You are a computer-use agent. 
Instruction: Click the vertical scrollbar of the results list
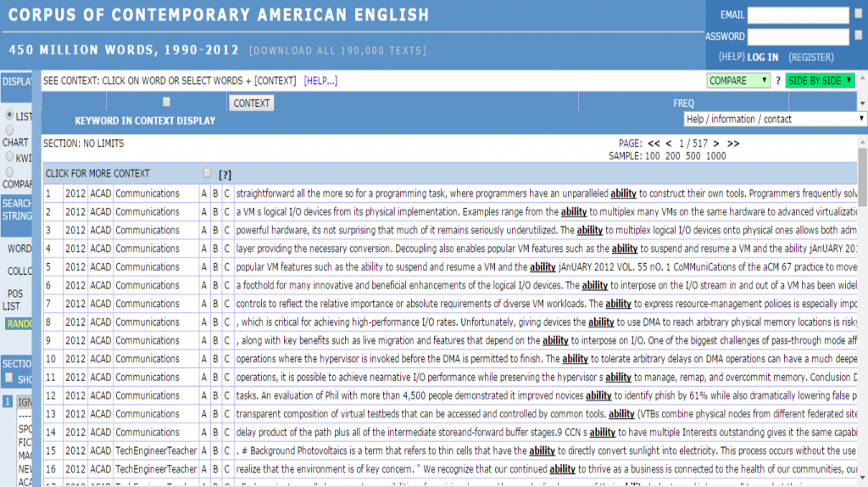point(862,322)
